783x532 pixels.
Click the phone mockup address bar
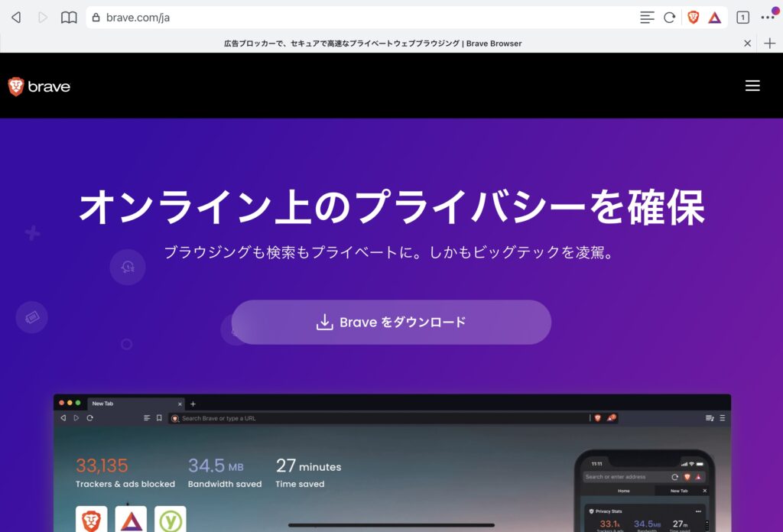pos(644,477)
